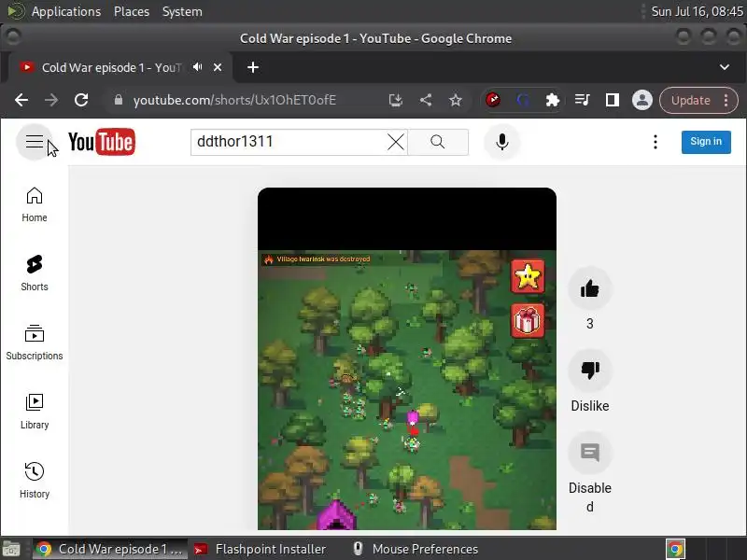Open Subscriptions in the sidebar
This screenshot has height=560, width=747.
[x=35, y=343]
